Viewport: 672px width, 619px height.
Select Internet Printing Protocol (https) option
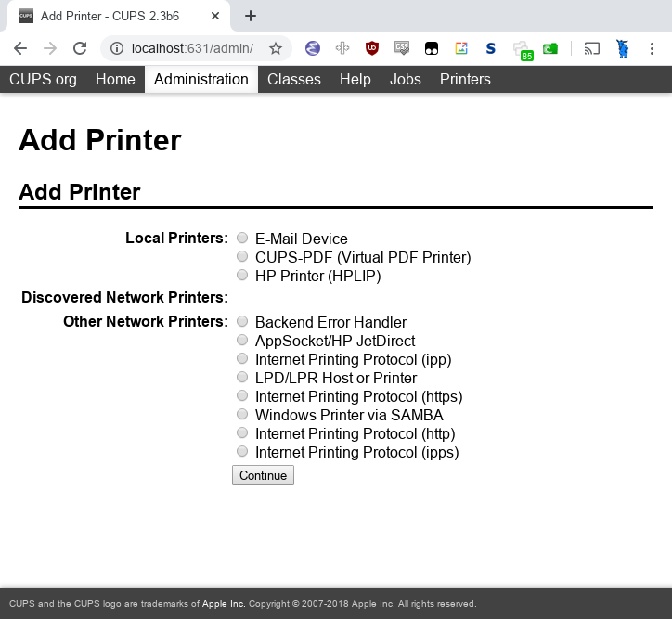pos(242,395)
